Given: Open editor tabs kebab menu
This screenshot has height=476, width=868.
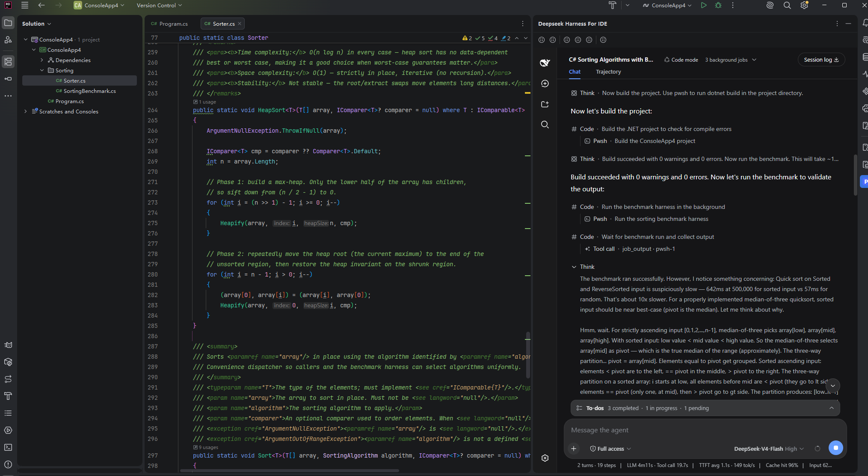Looking at the screenshot, I should tap(522, 24).
